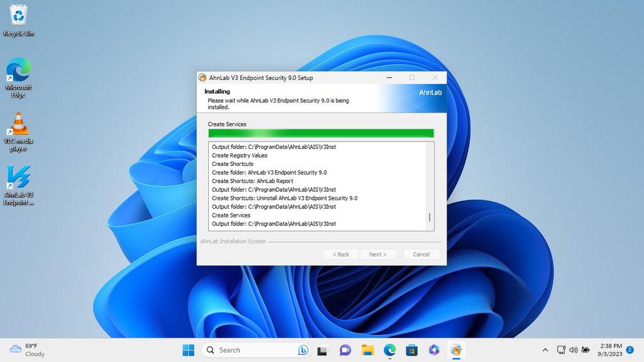The width and height of the screenshot is (644, 362).
Task: Click the green installation progress bar
Action: pos(321,133)
